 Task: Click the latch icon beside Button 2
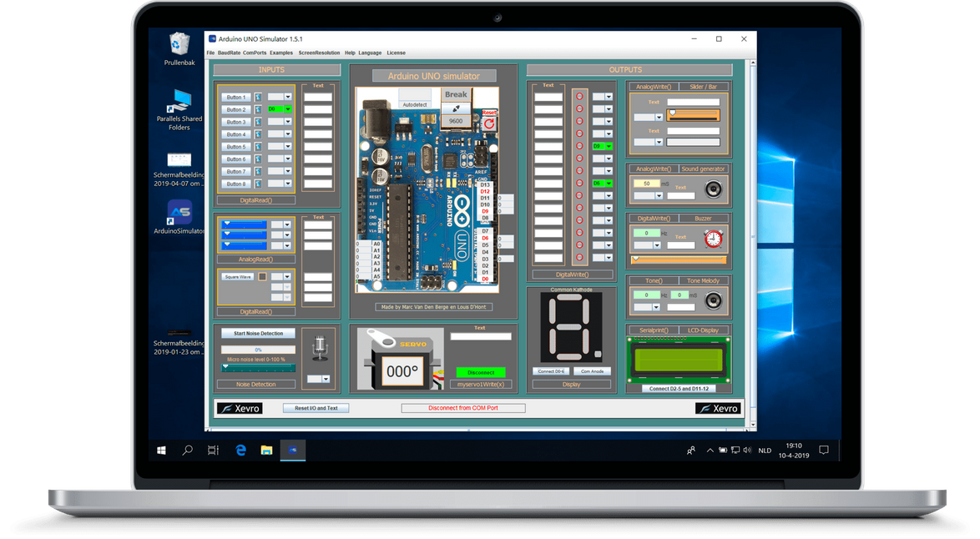[x=258, y=110]
